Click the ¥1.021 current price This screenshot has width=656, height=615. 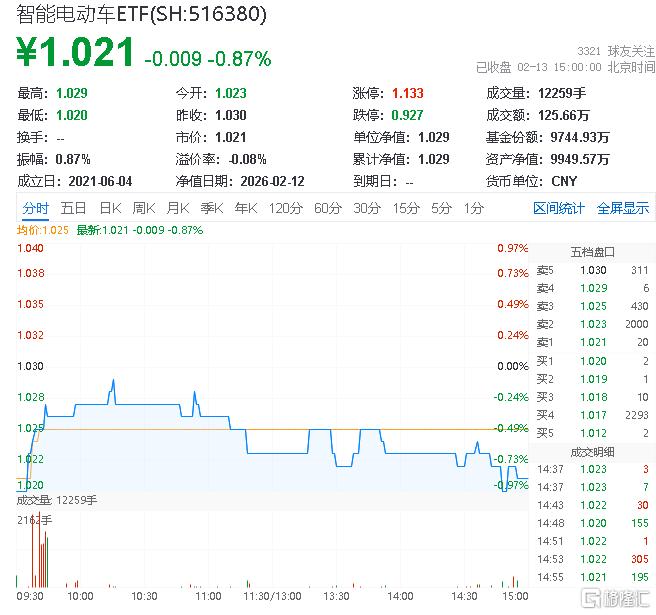pos(75,52)
